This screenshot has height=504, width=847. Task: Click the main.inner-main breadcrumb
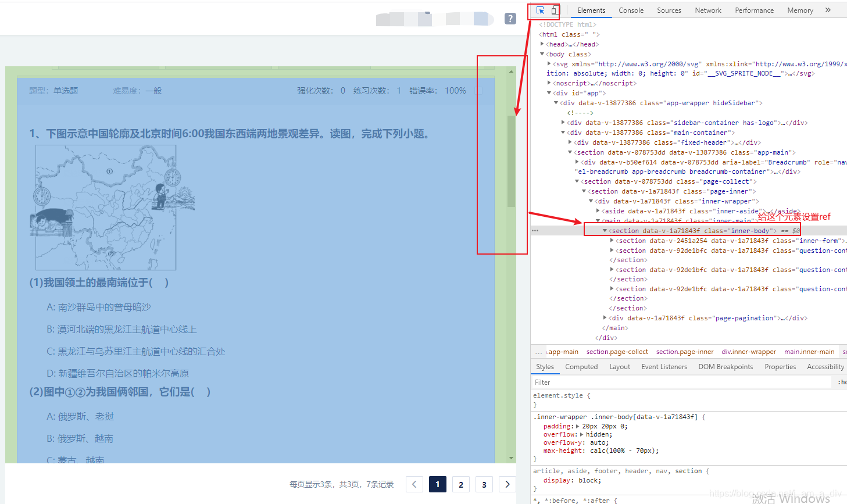pos(809,352)
